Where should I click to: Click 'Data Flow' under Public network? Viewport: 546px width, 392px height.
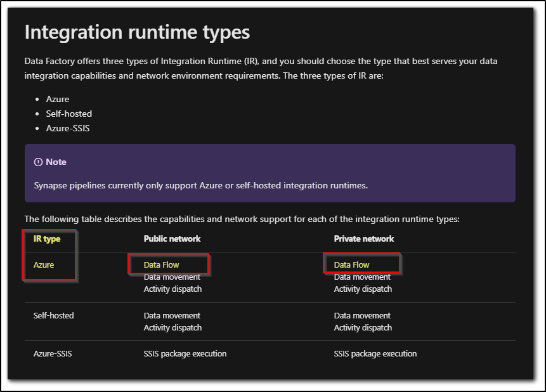pyautogui.click(x=161, y=265)
